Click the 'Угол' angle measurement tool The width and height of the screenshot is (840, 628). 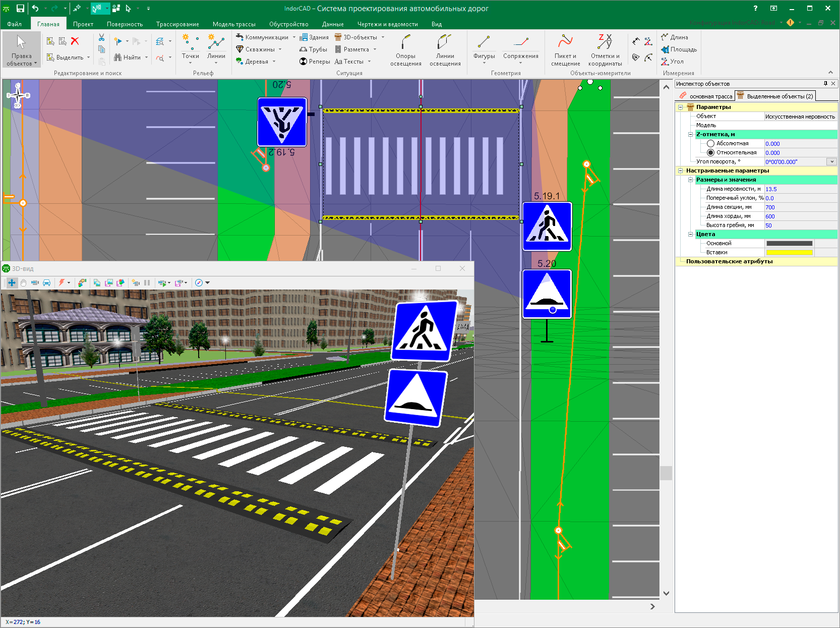[673, 62]
